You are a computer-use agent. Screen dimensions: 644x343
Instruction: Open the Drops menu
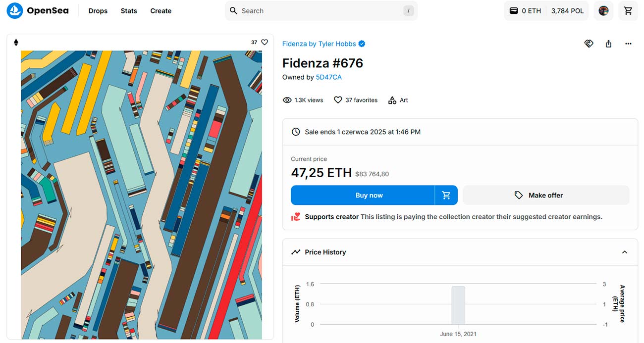click(98, 10)
